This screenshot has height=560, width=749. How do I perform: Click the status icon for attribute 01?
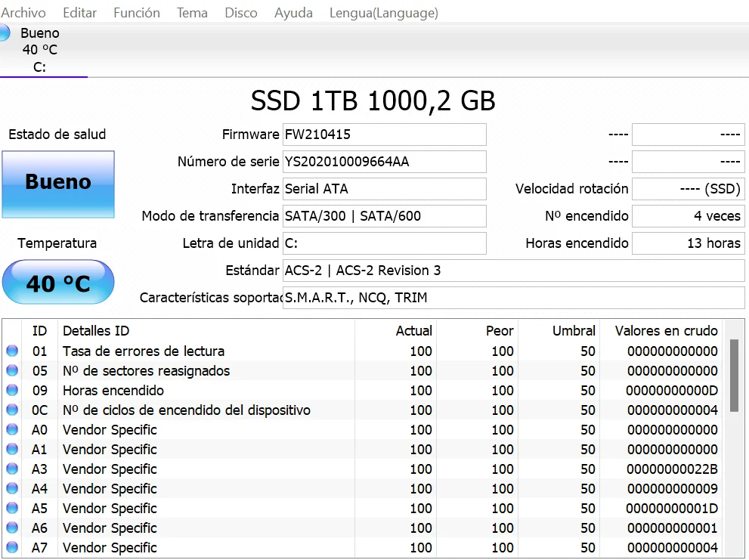point(12,351)
